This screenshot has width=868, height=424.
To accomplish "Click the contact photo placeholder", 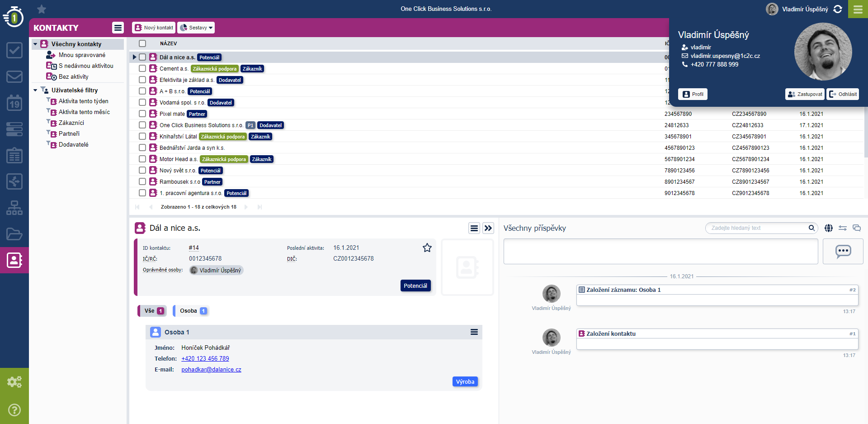I will click(x=467, y=267).
